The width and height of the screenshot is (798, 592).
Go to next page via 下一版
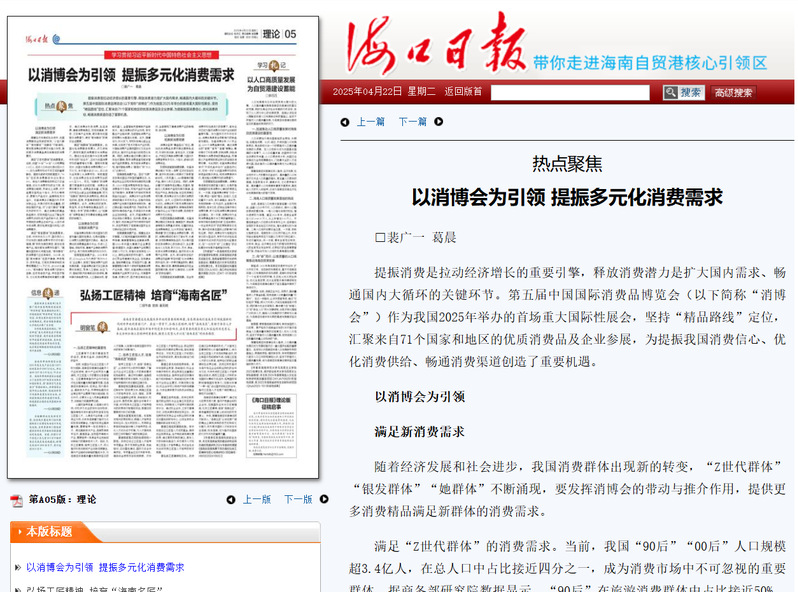tap(298, 500)
